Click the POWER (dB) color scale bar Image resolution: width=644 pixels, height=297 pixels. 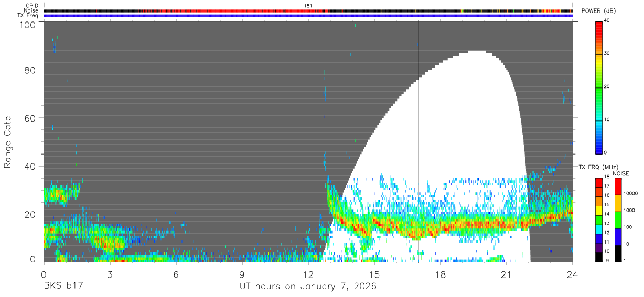point(599,87)
